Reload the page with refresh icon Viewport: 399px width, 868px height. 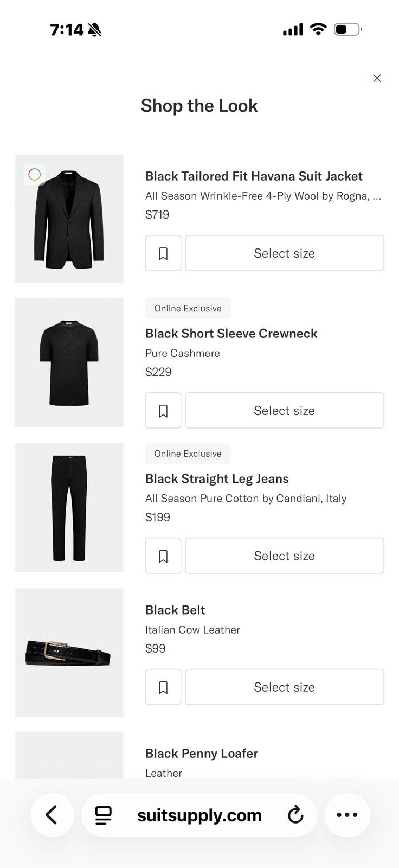(x=295, y=815)
